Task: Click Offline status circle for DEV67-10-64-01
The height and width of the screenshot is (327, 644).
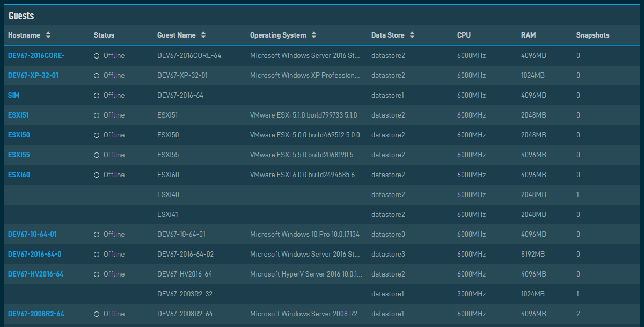Action: pos(97,235)
